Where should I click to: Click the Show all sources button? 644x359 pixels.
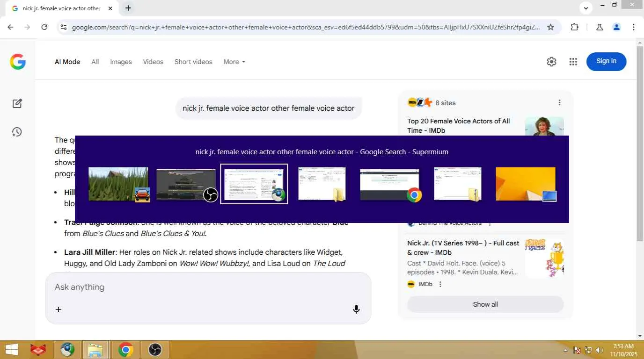point(485,304)
